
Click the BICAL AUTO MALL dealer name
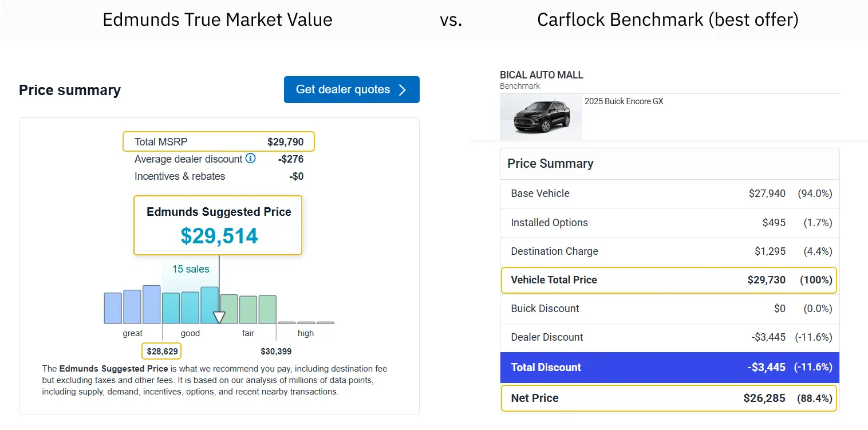tap(541, 75)
